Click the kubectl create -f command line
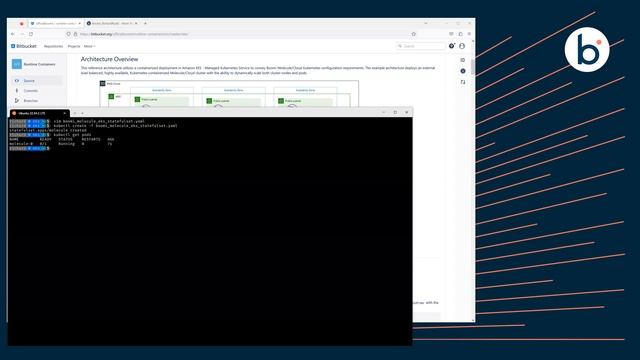Viewport: 640px width, 360px height. 116,126
